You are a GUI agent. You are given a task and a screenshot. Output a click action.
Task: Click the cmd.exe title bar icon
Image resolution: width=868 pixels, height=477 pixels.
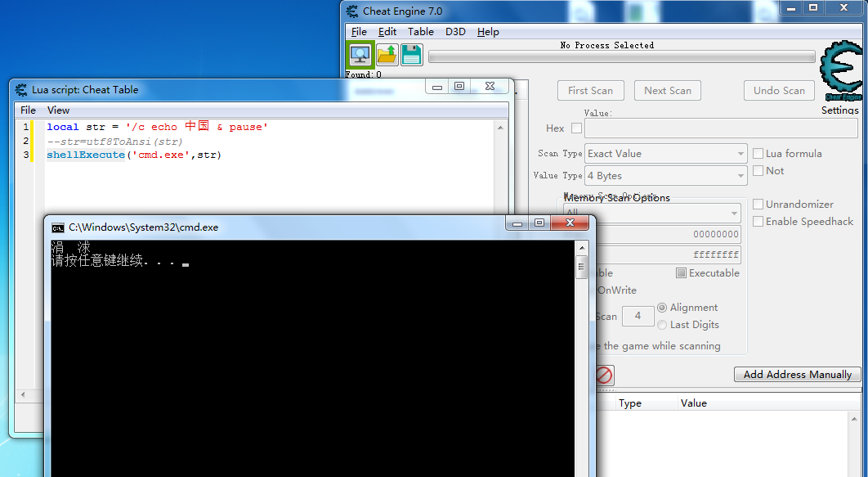pyautogui.click(x=58, y=227)
